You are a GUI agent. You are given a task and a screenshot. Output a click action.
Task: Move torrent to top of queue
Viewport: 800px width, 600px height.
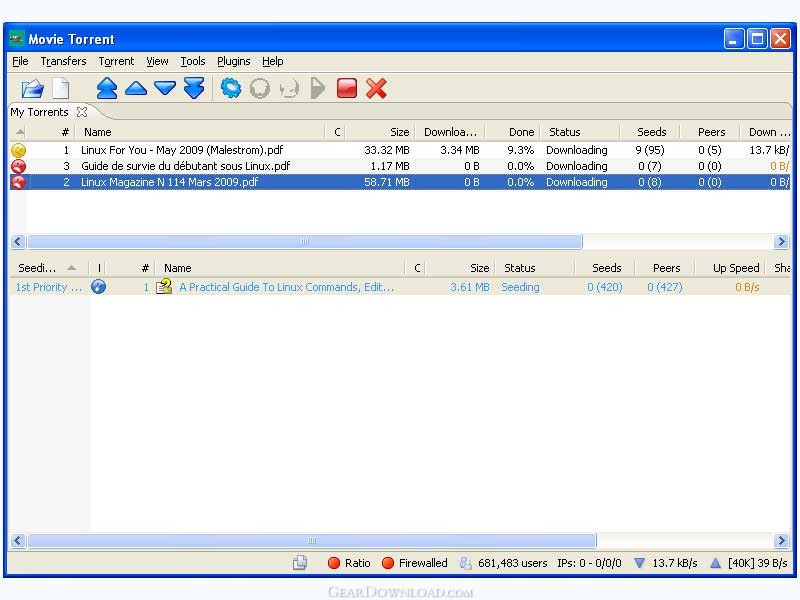[107, 89]
